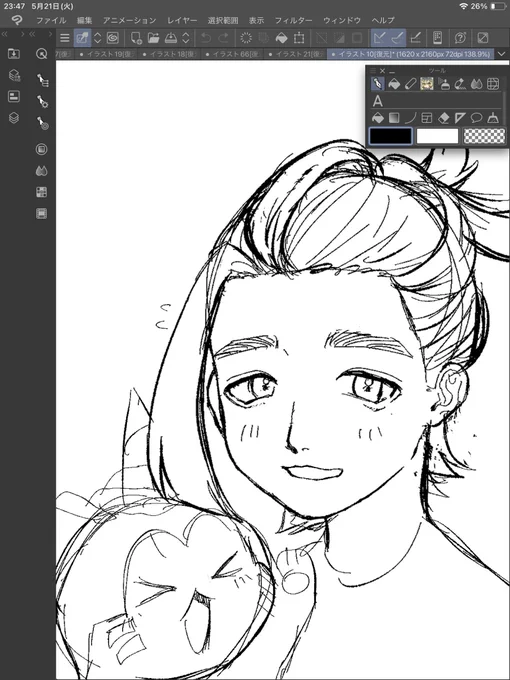Open the tool palette hamburger menu
The height and width of the screenshot is (680, 510).
[373, 71]
